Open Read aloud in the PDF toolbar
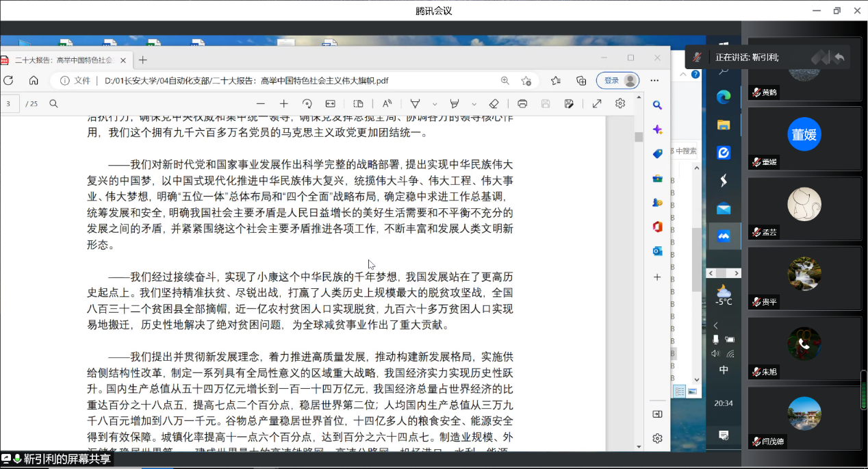Screen dimensions: 868x469 [x=387, y=103]
